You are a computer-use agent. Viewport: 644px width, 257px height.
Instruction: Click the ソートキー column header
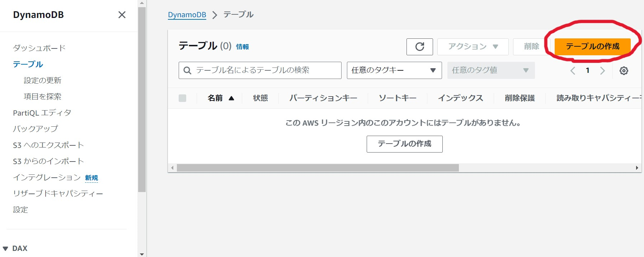pyautogui.click(x=398, y=98)
